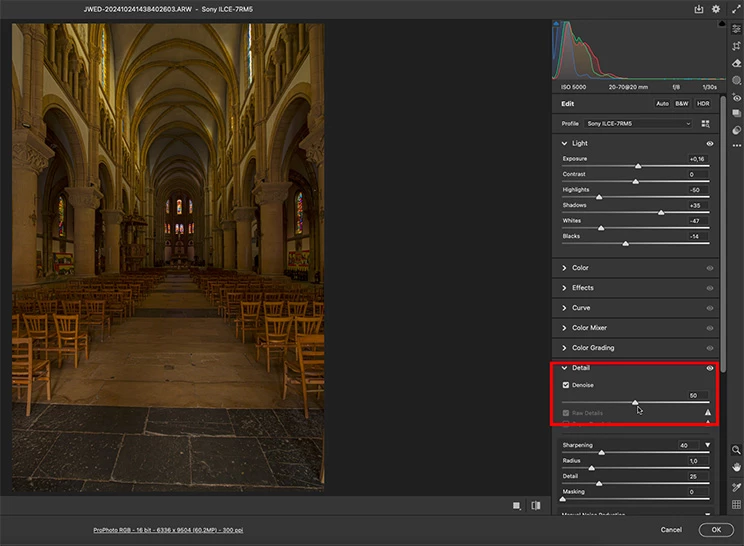Click the Denoise amount slider handle
The image size is (744, 546).
635,402
